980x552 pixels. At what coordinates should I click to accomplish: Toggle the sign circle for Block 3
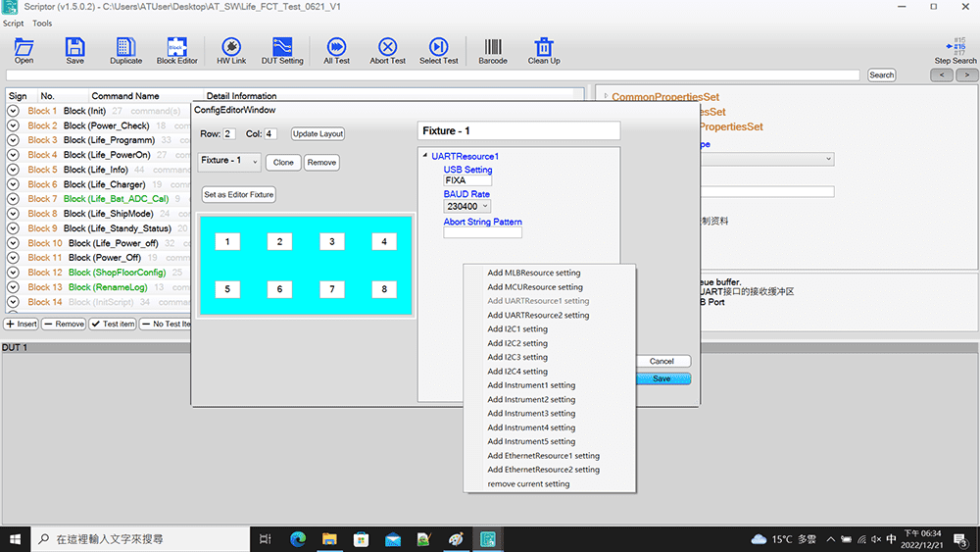pos(13,140)
